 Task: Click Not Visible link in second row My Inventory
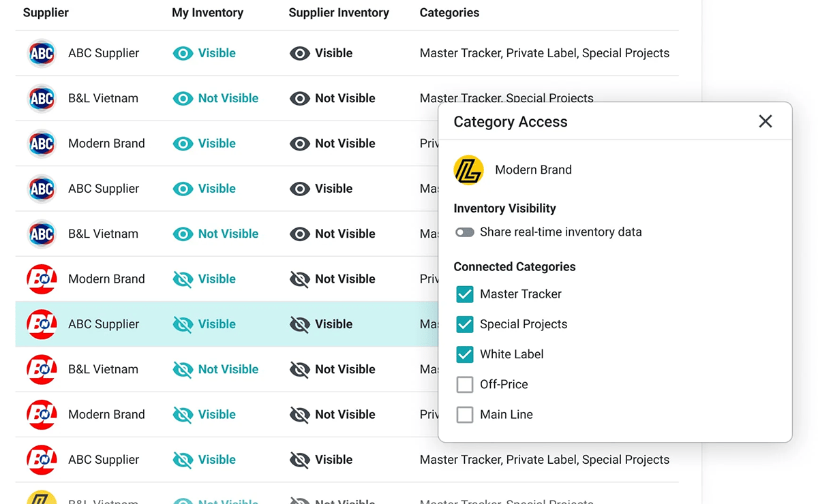(x=228, y=98)
